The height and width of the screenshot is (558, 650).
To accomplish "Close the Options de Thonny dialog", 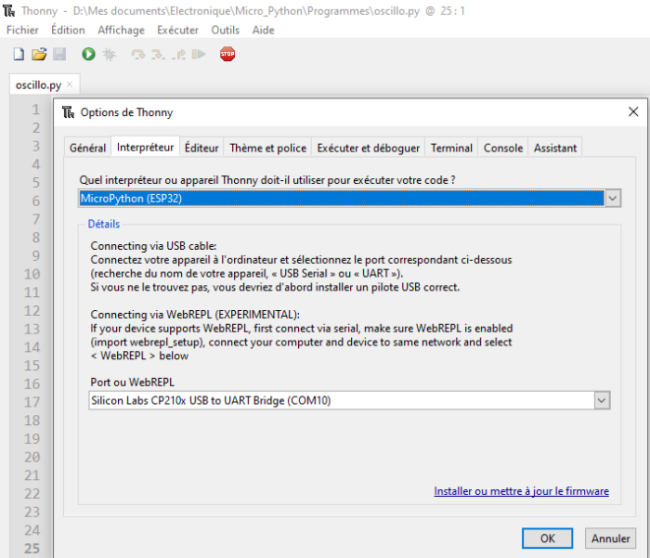I will [x=633, y=112].
